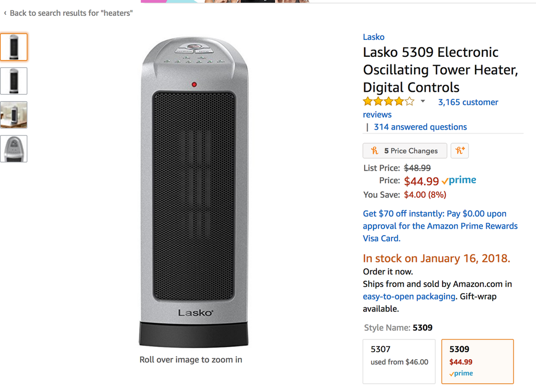
Task: Expand the ratings breakdown dropdown arrow
Action: click(423, 102)
